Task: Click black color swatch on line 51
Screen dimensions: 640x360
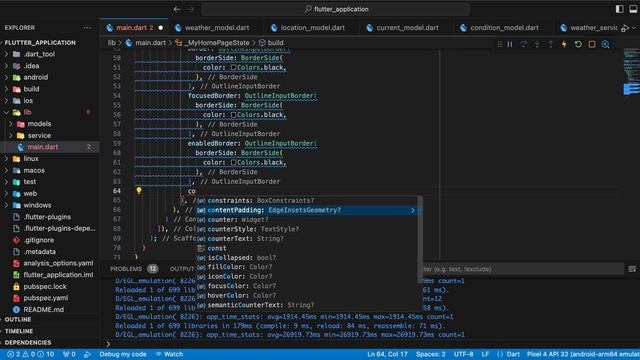Action: click(233, 67)
